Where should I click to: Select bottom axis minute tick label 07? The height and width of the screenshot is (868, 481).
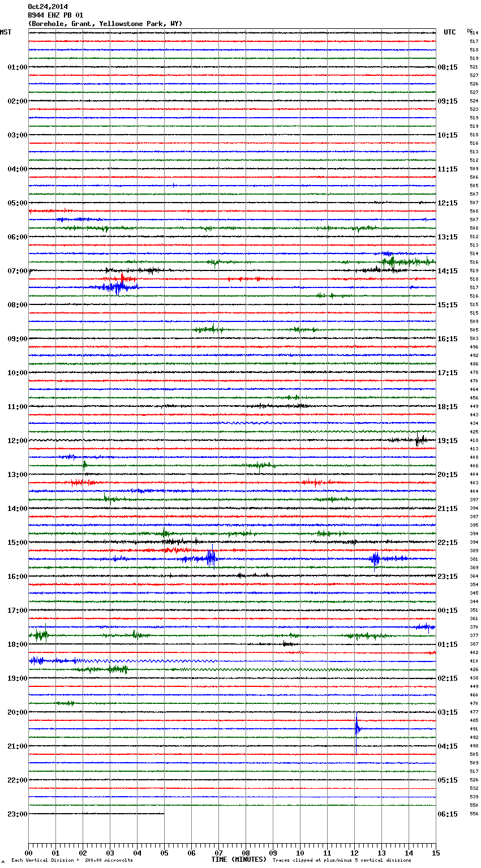click(218, 853)
